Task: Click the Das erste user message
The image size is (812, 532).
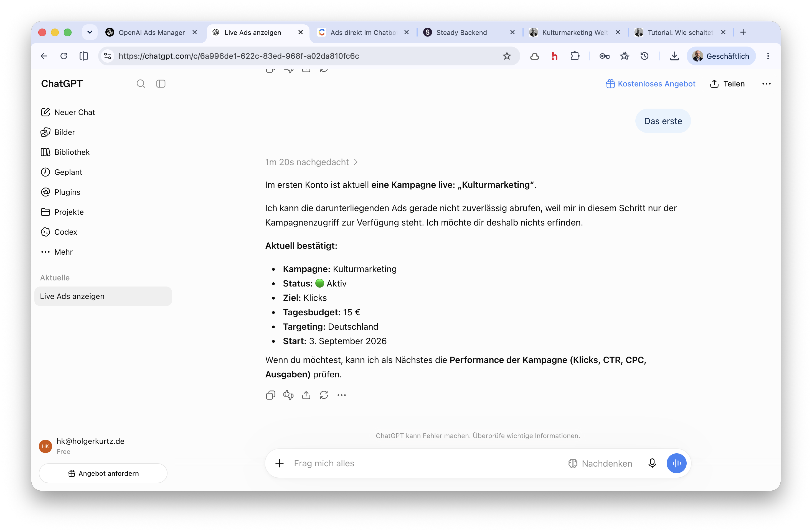Action: tap(663, 121)
